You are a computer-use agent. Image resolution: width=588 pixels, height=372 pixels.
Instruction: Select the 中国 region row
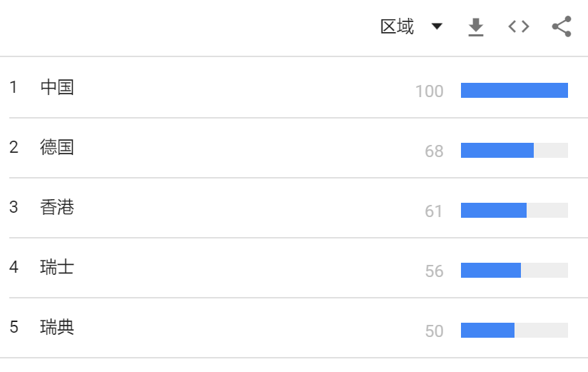(294, 87)
